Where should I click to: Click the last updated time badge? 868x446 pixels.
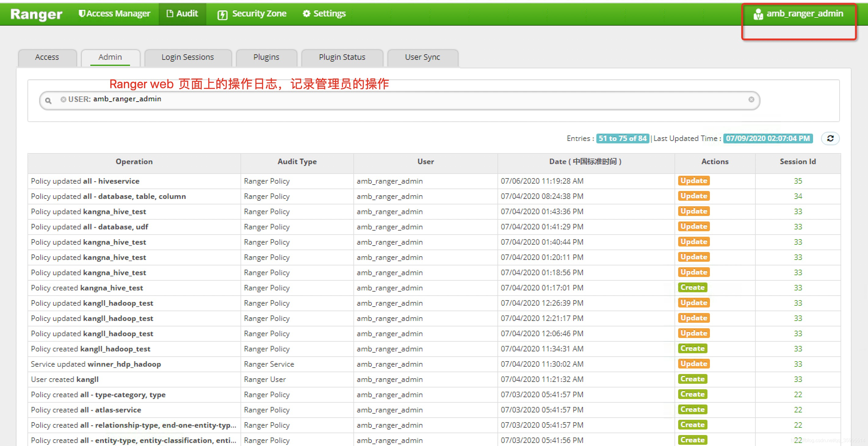tap(768, 138)
